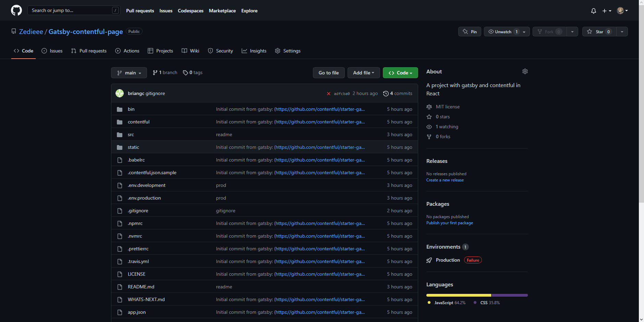Viewport: 644px width, 322px height.
Task: Click the Production rocket icon
Action: 429,260
